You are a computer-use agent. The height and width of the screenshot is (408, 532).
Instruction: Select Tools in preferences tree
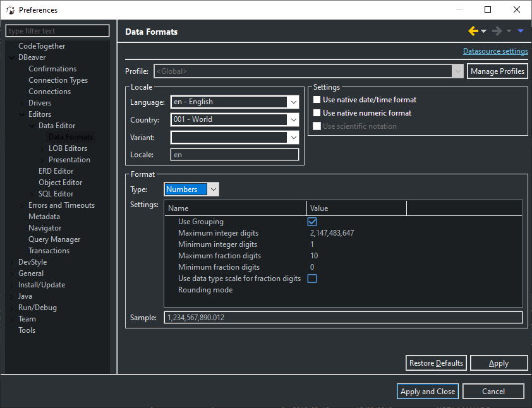[x=27, y=330]
